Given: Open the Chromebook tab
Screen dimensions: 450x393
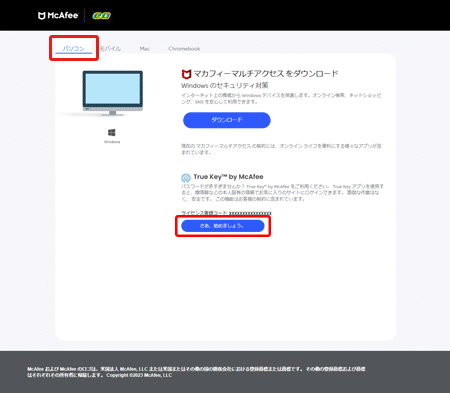Looking at the screenshot, I should 184,49.
